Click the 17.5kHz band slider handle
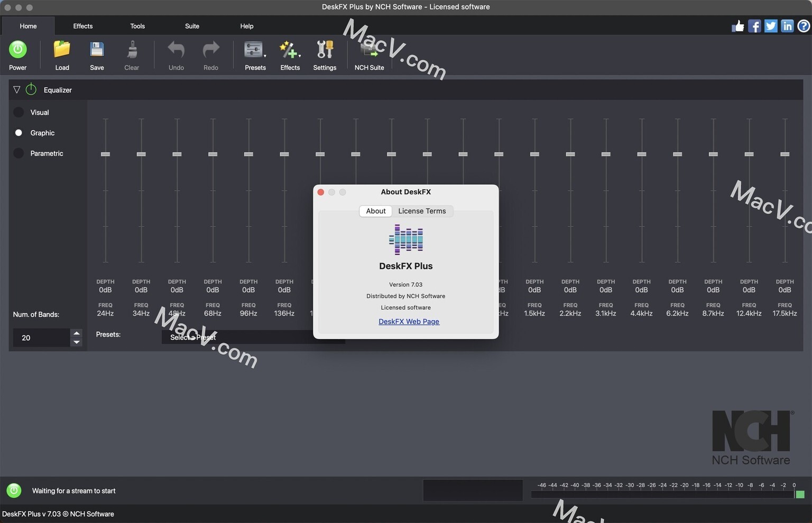The height and width of the screenshot is (523, 812). click(x=785, y=154)
